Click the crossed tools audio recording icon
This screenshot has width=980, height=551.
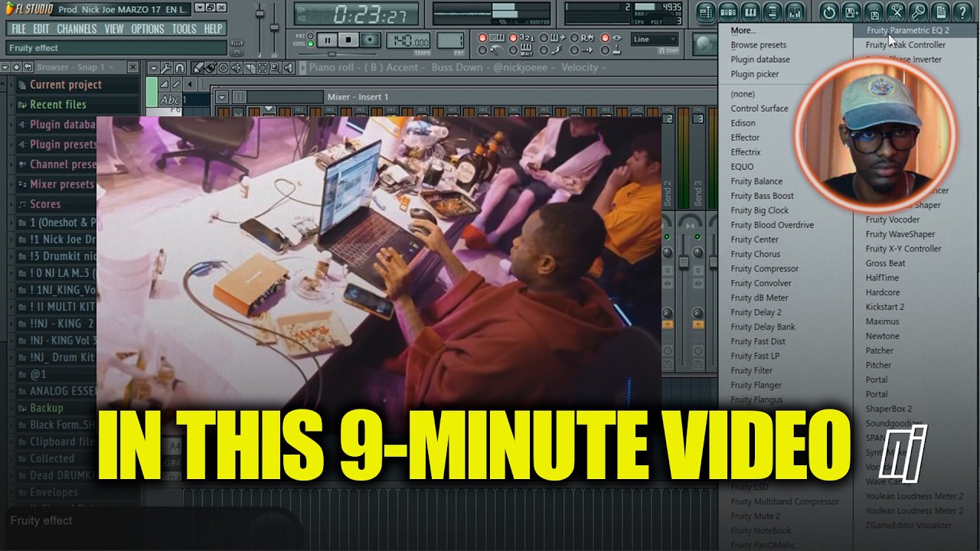[895, 12]
